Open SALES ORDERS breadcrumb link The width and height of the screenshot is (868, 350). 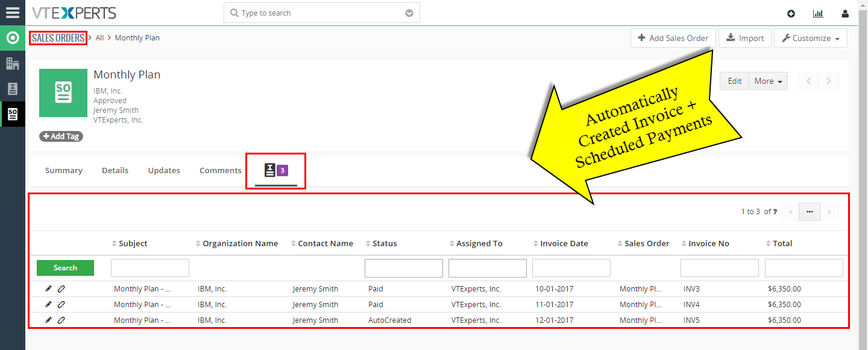tap(58, 38)
